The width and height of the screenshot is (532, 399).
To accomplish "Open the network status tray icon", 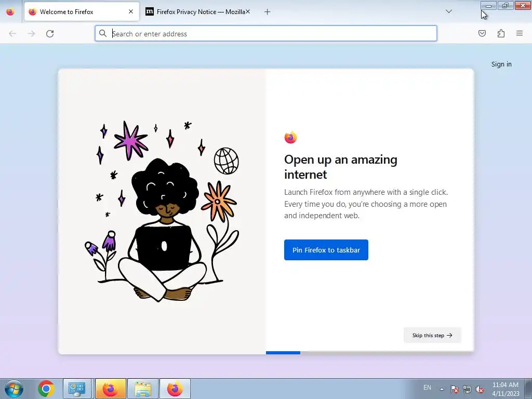I will click(x=467, y=389).
